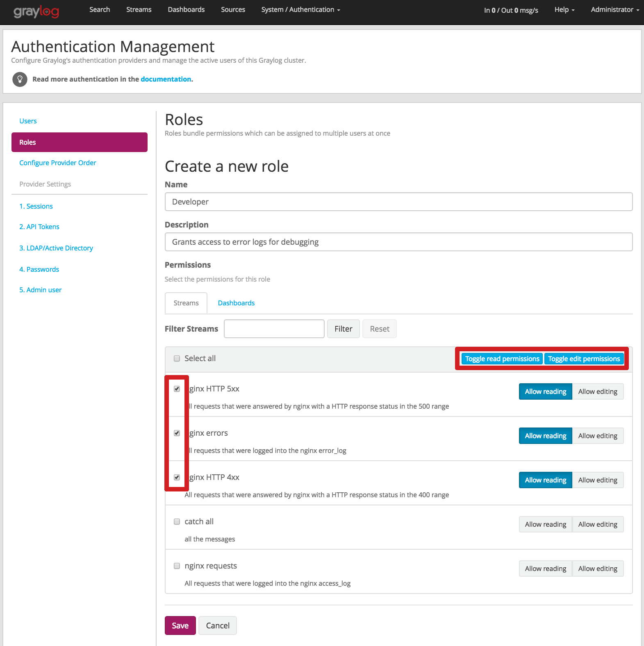Expand the Help dropdown

564,10
